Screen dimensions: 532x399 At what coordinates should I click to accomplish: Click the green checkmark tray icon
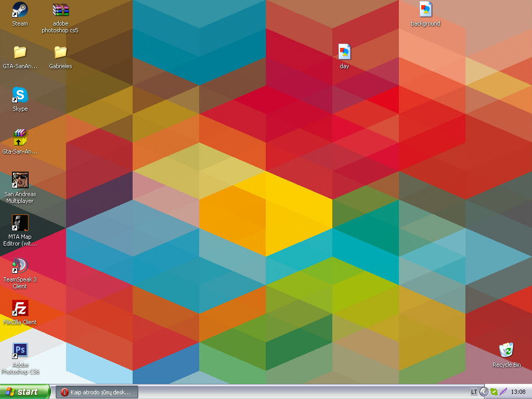click(494, 392)
